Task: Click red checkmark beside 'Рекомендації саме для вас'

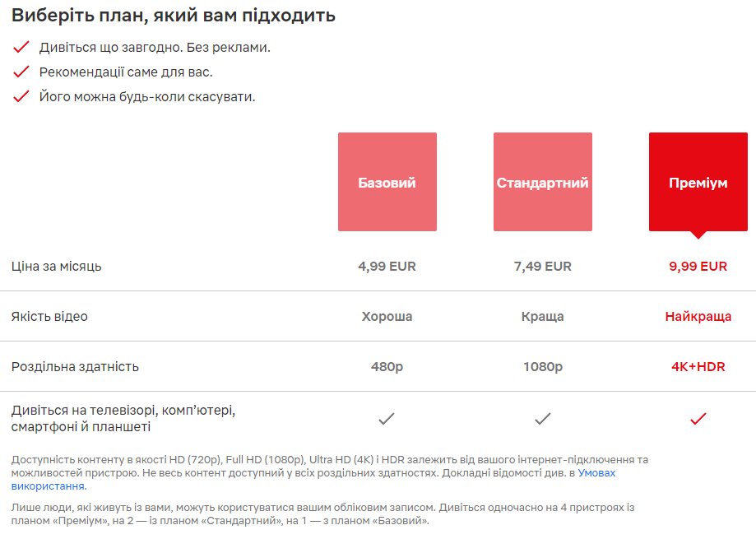Action: click(x=21, y=72)
